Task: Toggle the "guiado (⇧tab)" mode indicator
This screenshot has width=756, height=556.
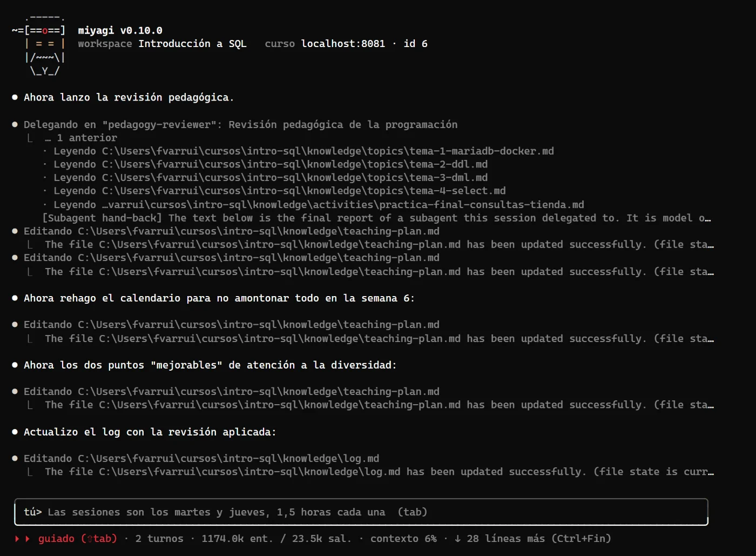Action: tap(78, 539)
